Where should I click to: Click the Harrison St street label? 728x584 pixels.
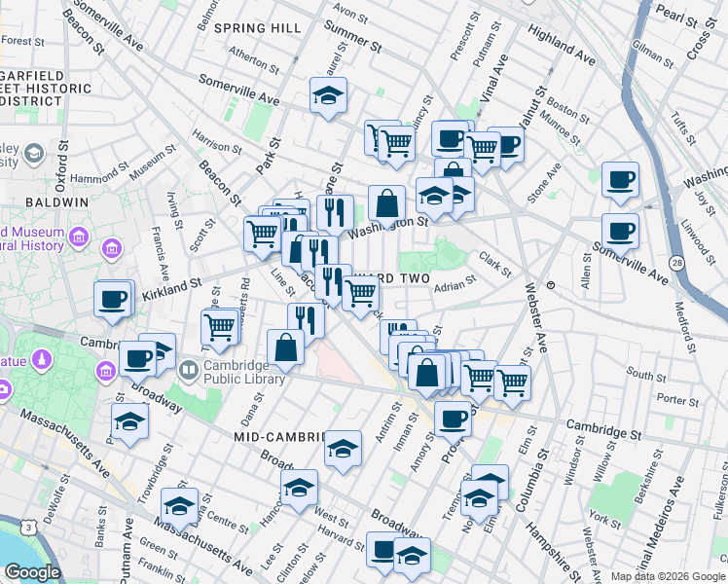tap(217, 142)
